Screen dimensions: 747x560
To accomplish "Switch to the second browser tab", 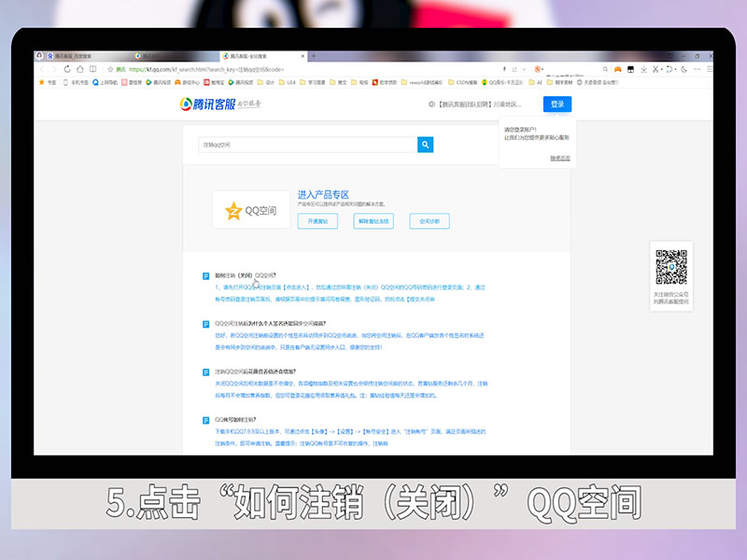I will pyautogui.click(x=176, y=56).
